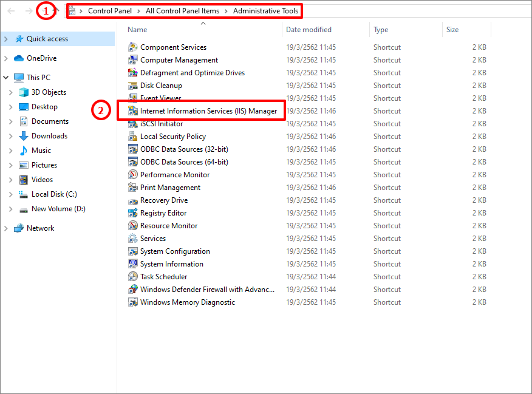The height and width of the screenshot is (394, 532).
Task: Select the IIS Manager icon
Action: point(132,111)
